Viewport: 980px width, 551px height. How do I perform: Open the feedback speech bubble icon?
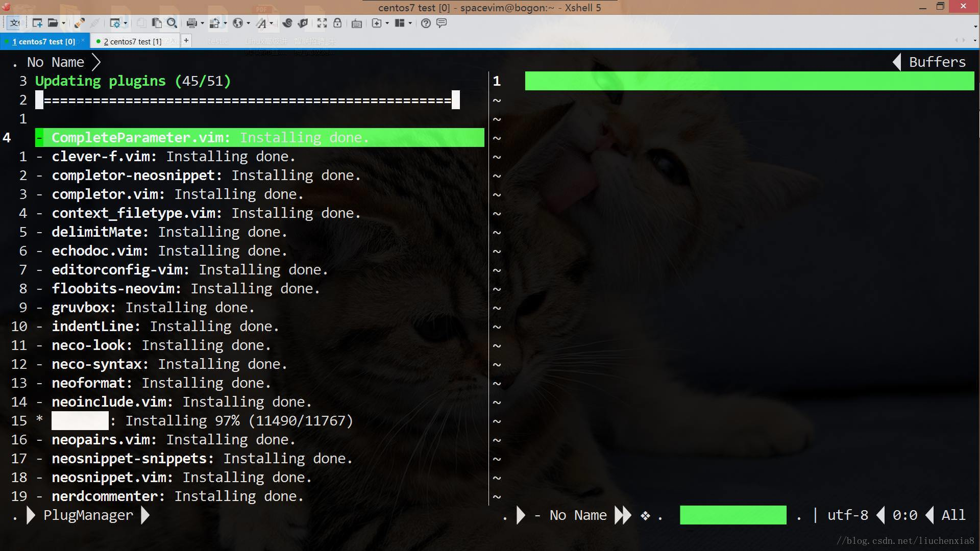(x=442, y=23)
